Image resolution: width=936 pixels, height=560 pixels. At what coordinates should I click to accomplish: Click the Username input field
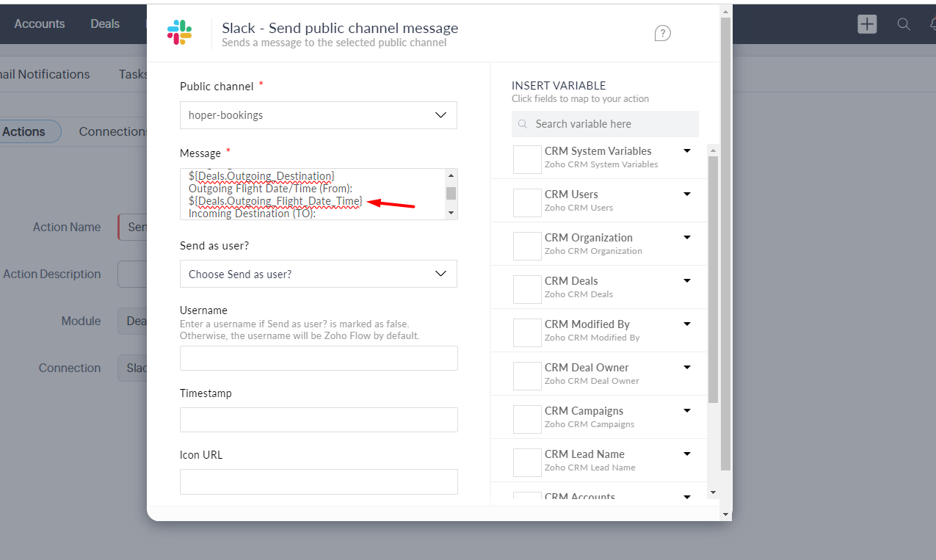[x=319, y=358]
